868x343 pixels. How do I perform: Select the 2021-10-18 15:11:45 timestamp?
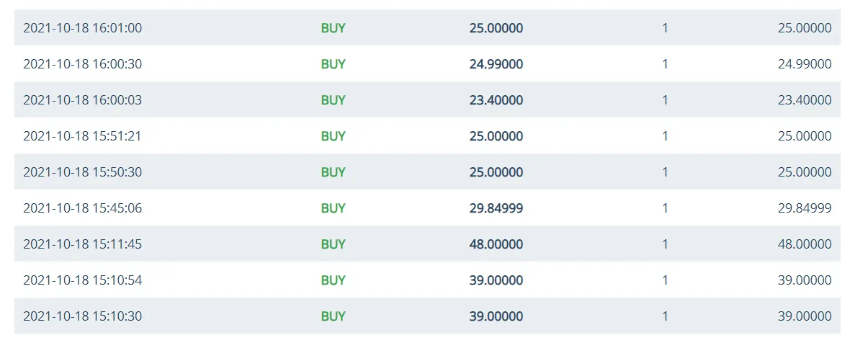(x=83, y=244)
